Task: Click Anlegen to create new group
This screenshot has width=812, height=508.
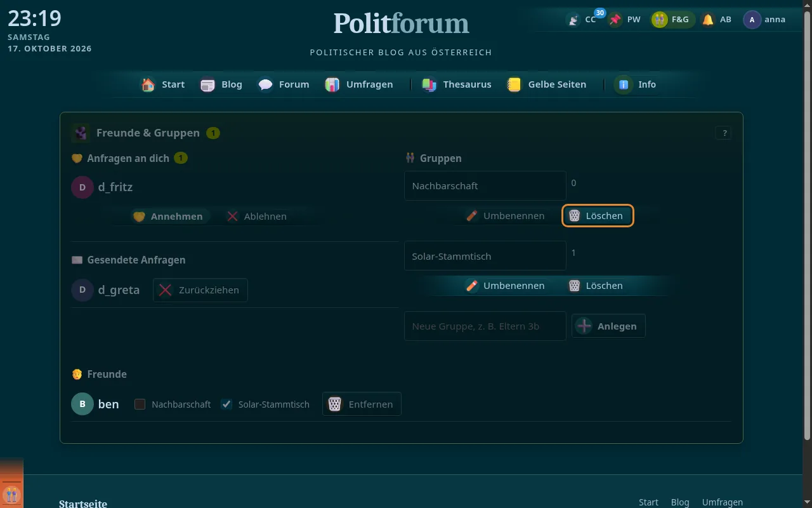Action: pos(608,326)
